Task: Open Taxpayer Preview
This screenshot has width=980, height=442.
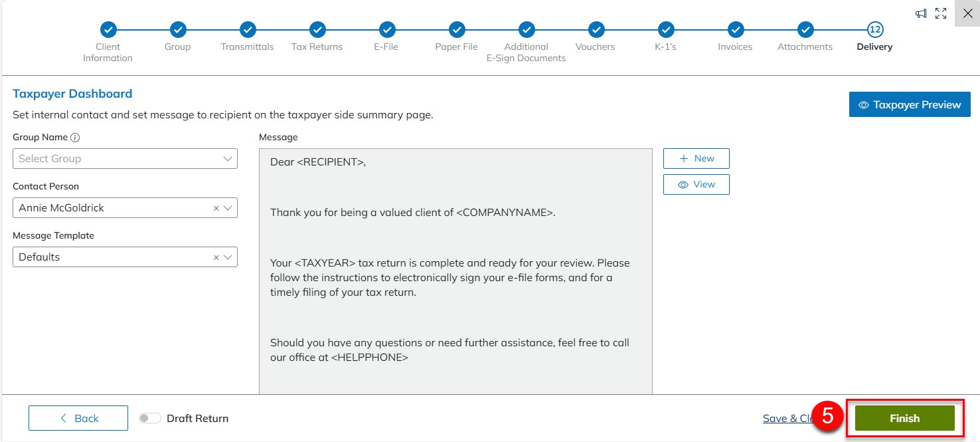Action: click(x=909, y=105)
